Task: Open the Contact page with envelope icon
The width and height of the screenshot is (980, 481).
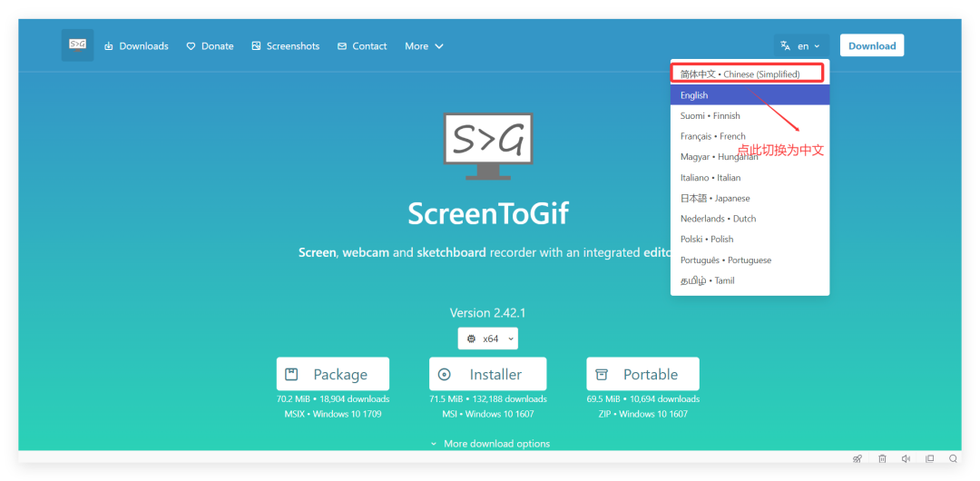Action: tap(362, 46)
